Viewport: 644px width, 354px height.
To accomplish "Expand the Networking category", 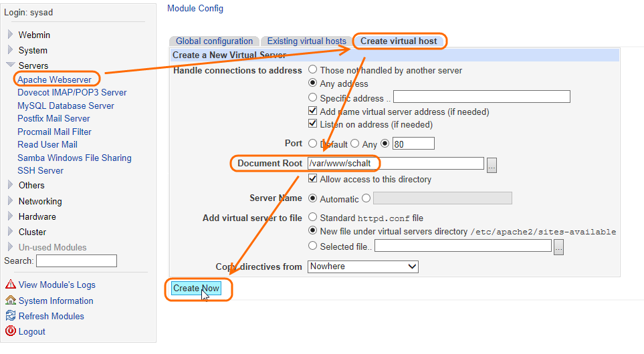I will point(10,201).
